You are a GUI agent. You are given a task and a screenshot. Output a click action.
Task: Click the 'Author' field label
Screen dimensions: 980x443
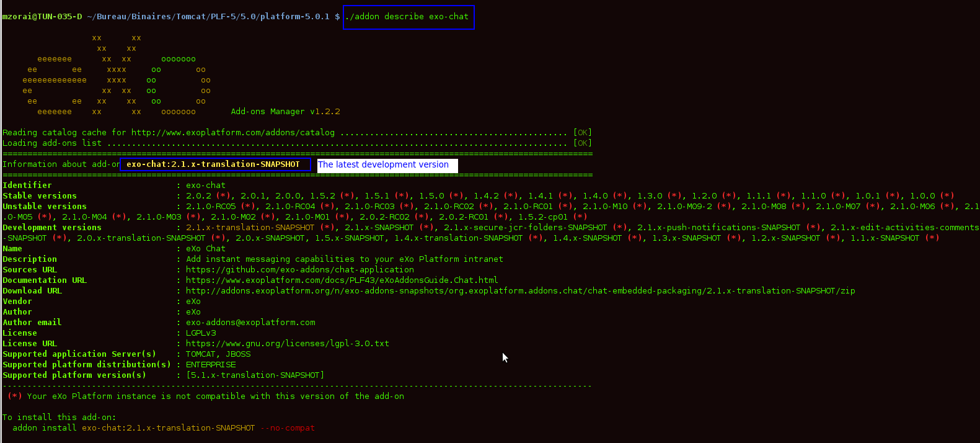17,312
